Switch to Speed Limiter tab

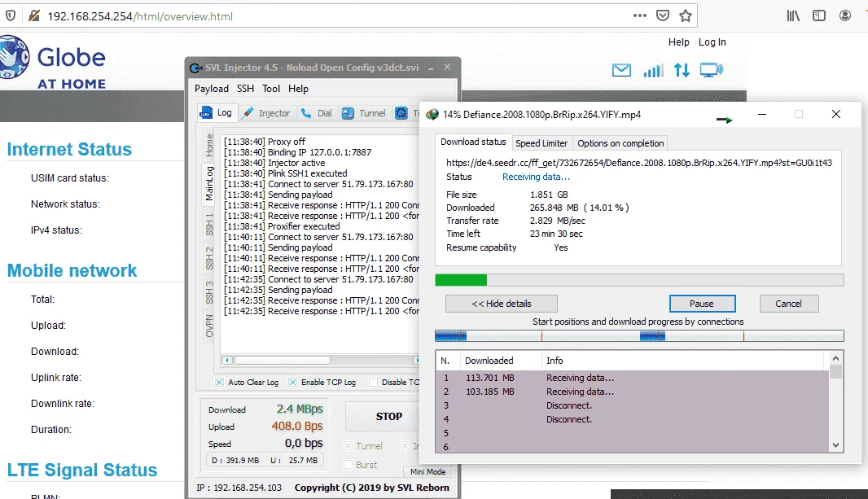541,143
